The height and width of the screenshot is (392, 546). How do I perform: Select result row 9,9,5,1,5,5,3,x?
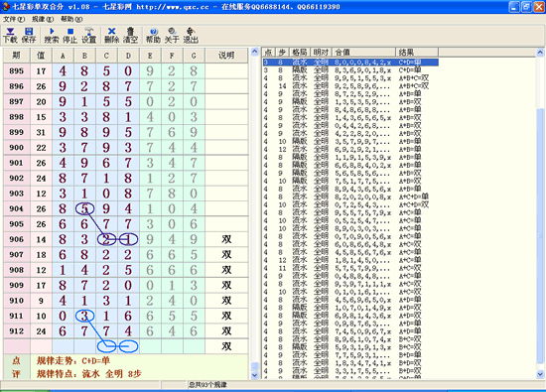click(x=350, y=78)
